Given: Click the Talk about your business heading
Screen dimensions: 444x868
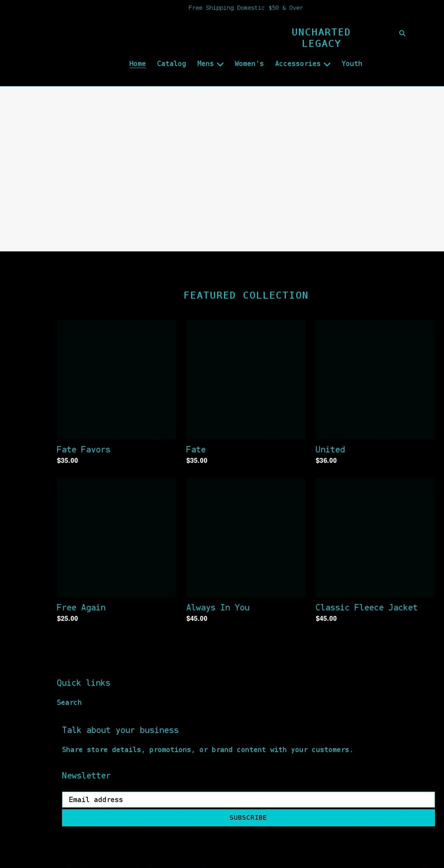Looking at the screenshot, I should coord(120,730).
